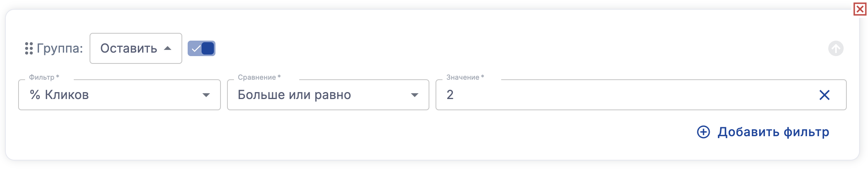Click the checkmark inside the group toggle
868x171 pixels.
[196, 48]
